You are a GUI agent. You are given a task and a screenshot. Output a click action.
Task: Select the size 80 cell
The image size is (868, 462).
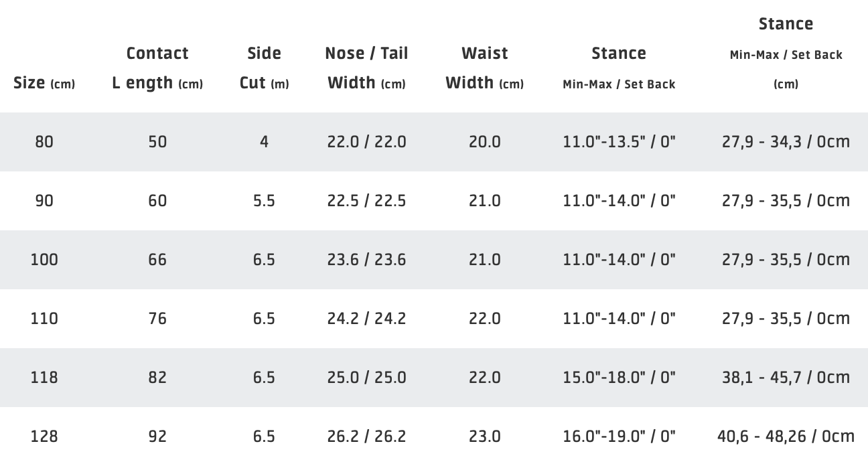[44, 142]
